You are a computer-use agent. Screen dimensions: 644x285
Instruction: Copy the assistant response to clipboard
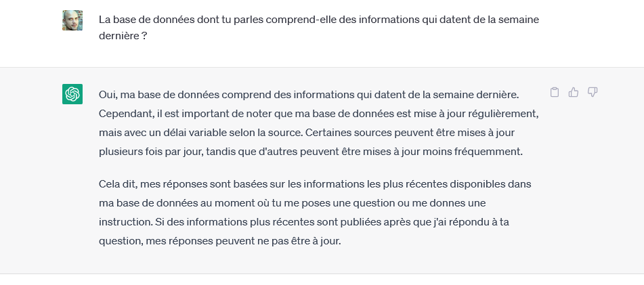point(555,93)
